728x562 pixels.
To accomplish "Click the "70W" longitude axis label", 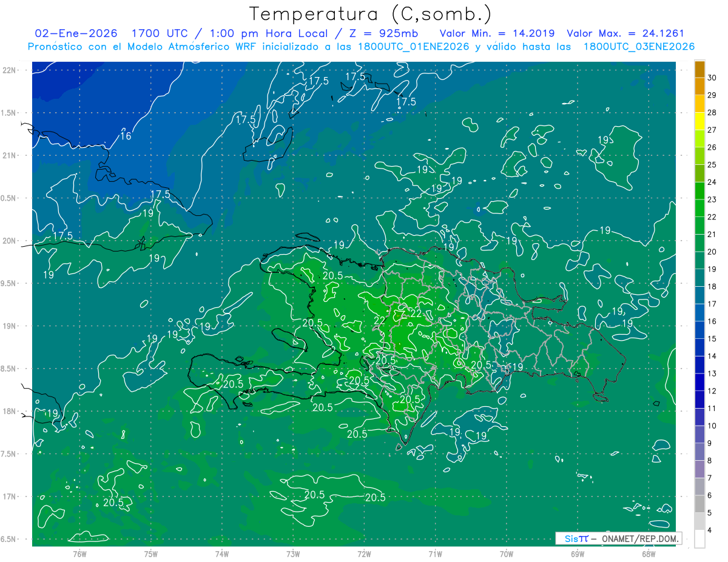I will (507, 554).
